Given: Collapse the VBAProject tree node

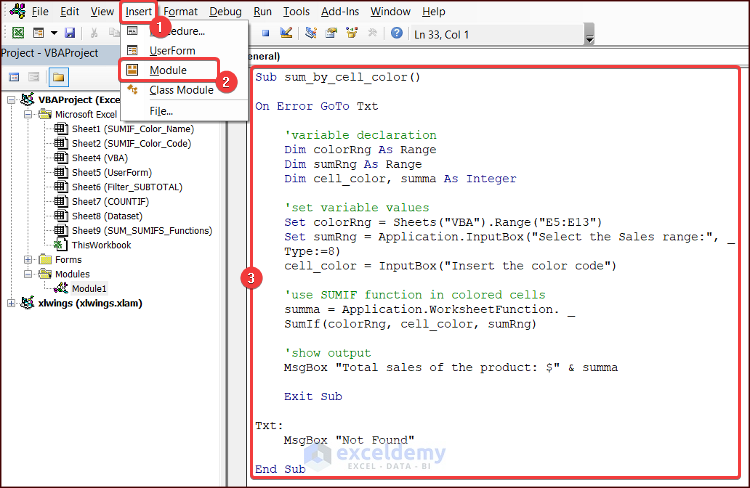Looking at the screenshot, I should click(11, 100).
